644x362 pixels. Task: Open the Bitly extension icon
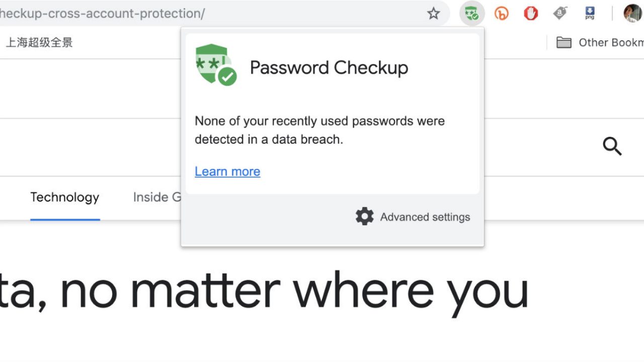pyautogui.click(x=501, y=14)
